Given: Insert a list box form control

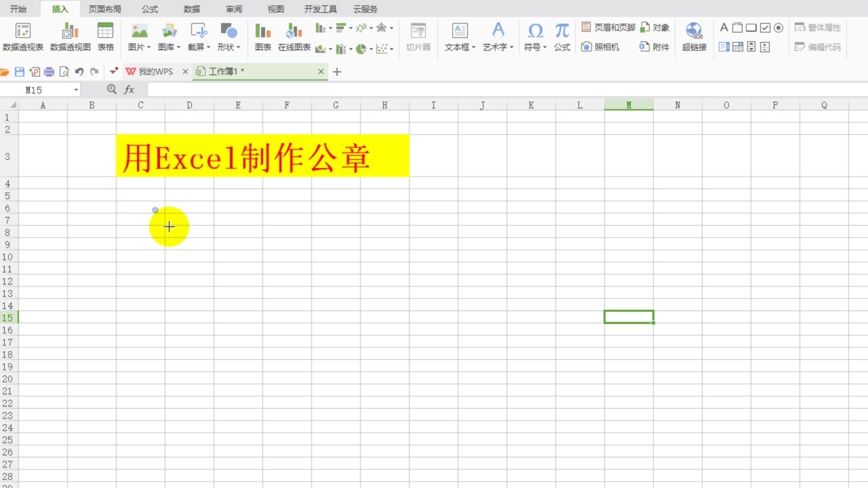Looking at the screenshot, I should [x=724, y=47].
